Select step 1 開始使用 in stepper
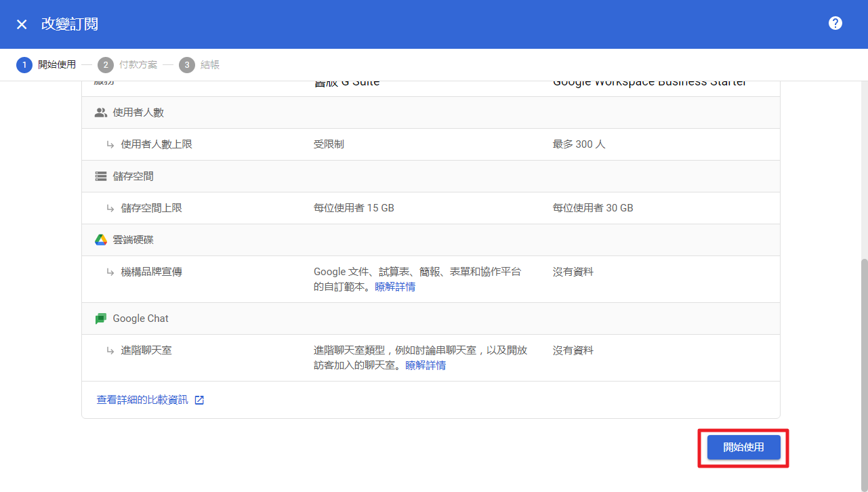 point(46,65)
